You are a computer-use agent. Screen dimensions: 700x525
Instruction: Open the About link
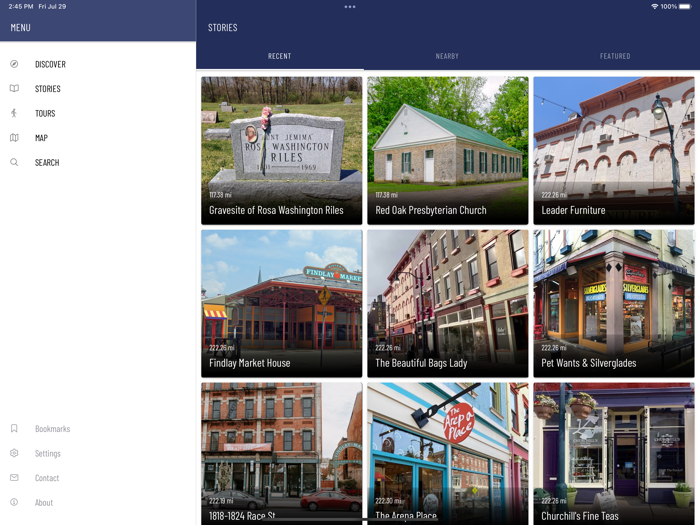pos(98,502)
